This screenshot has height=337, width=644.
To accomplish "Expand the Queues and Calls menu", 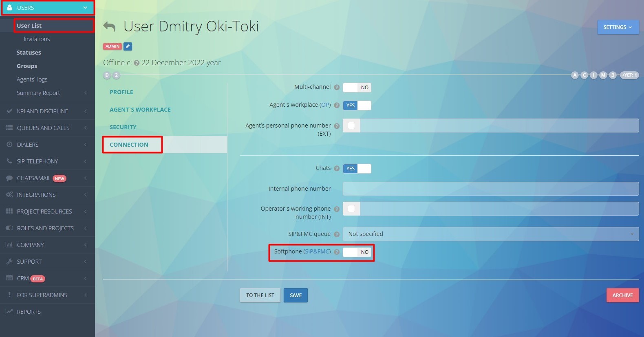I will (43, 128).
